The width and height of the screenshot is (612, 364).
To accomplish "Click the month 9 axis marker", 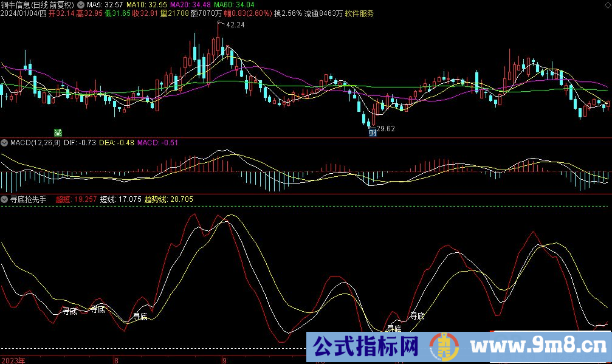I will click(224, 360).
